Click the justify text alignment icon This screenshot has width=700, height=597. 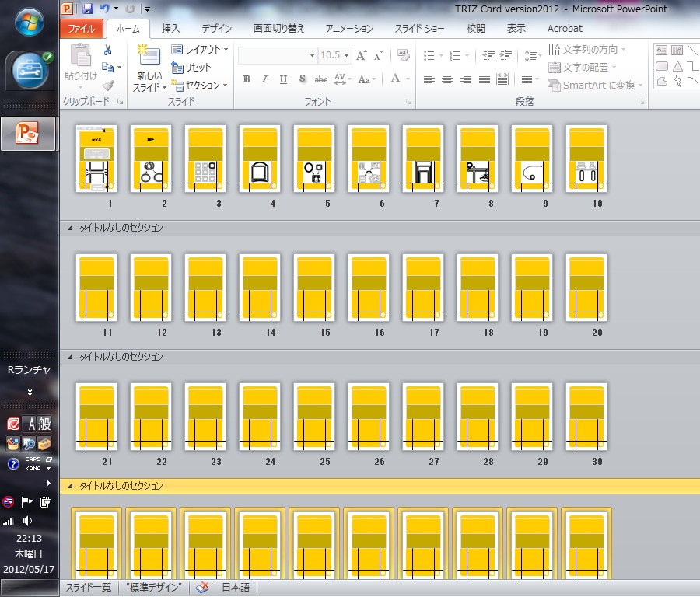(484, 79)
